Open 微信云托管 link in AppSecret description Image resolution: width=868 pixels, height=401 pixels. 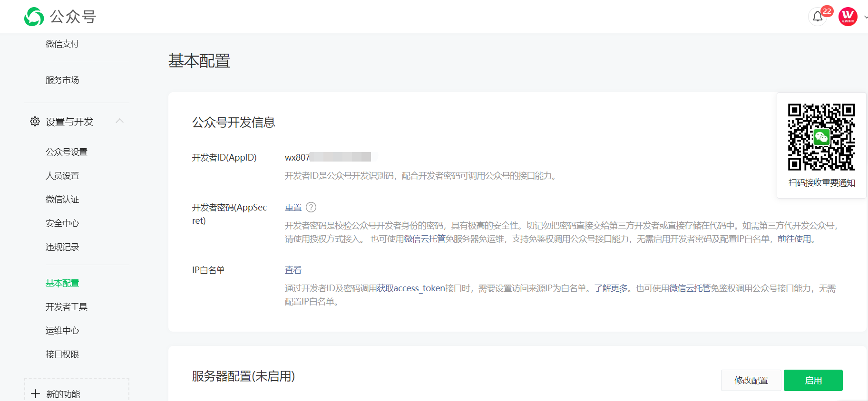pyautogui.click(x=425, y=239)
